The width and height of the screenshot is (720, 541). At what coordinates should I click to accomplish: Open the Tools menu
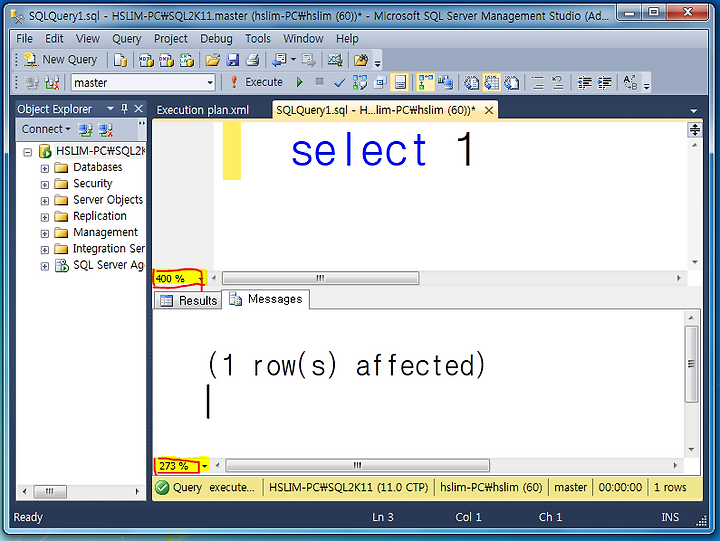258,39
